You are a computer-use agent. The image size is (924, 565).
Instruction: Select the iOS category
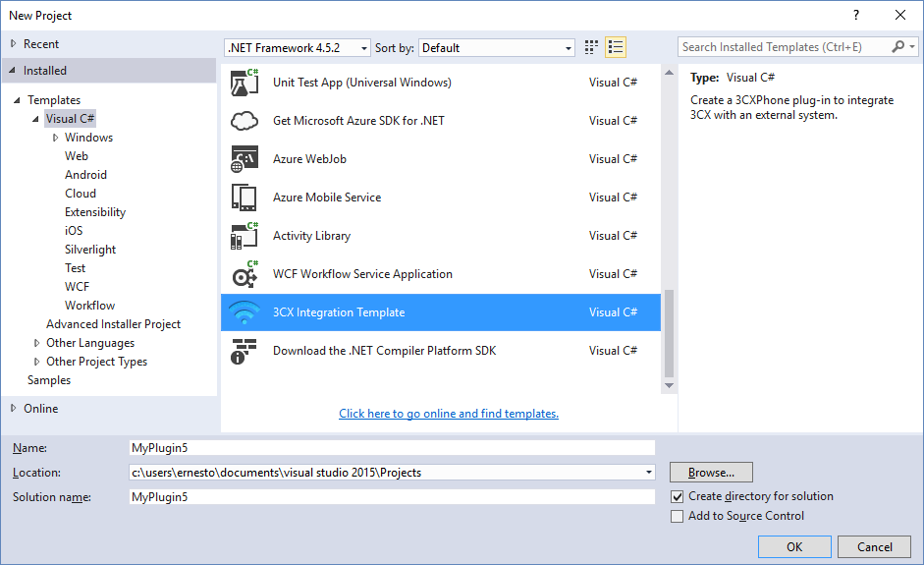(74, 231)
